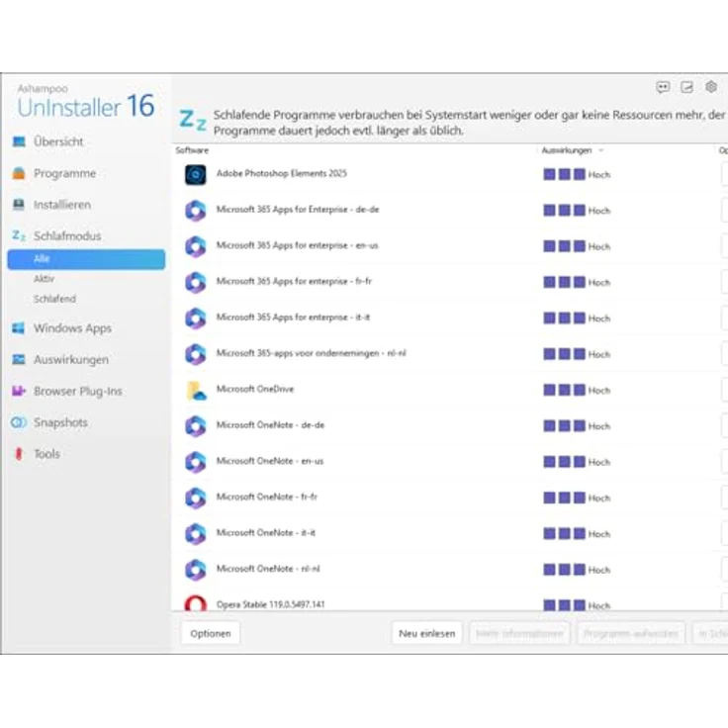728x728 pixels.
Task: Click icon of Microsoft 365 Apps fr-fr
Action: pos(196,282)
